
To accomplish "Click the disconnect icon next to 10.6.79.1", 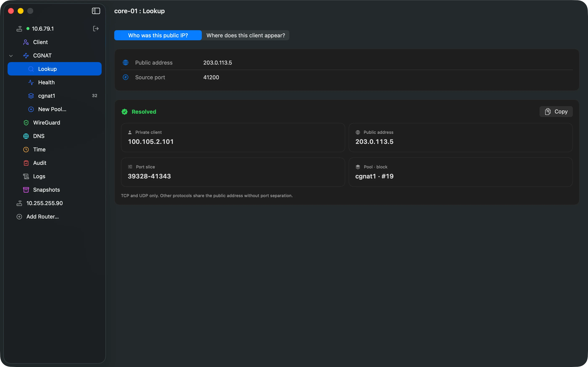I will point(96,29).
